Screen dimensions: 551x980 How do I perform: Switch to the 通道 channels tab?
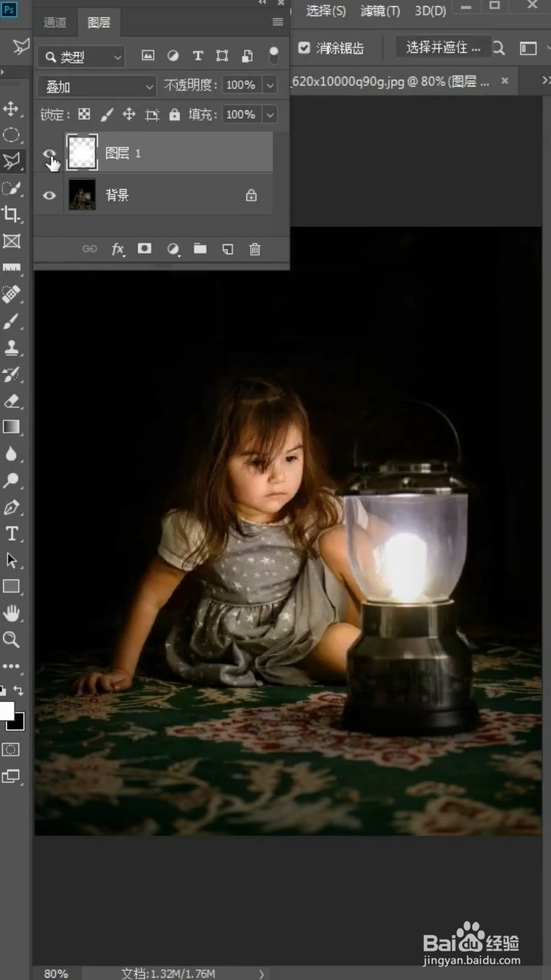point(55,23)
